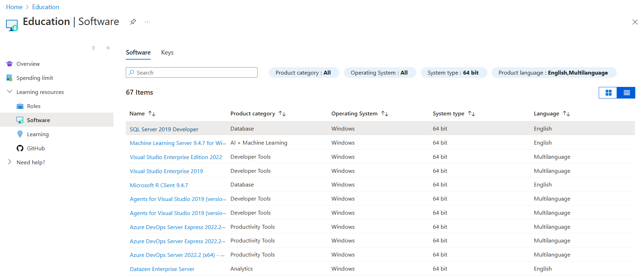Click the Name column header
Image resolution: width=644 pixels, height=278 pixels.
pyautogui.click(x=137, y=113)
